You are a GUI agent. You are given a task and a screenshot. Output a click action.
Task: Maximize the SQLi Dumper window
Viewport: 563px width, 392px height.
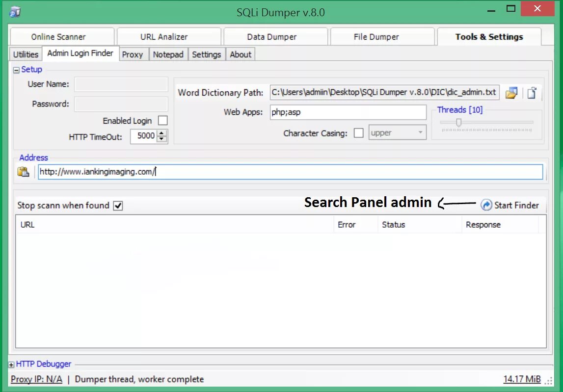[511, 9]
